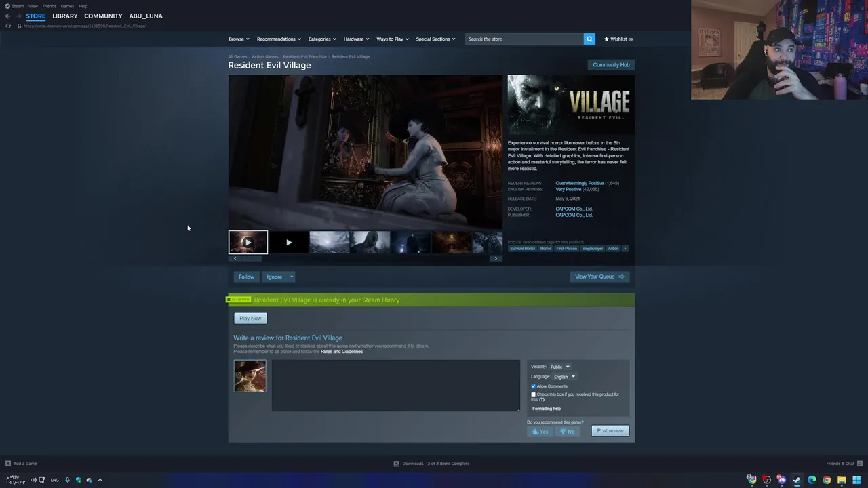
Task: Open the Formatting help link
Action: (547, 409)
